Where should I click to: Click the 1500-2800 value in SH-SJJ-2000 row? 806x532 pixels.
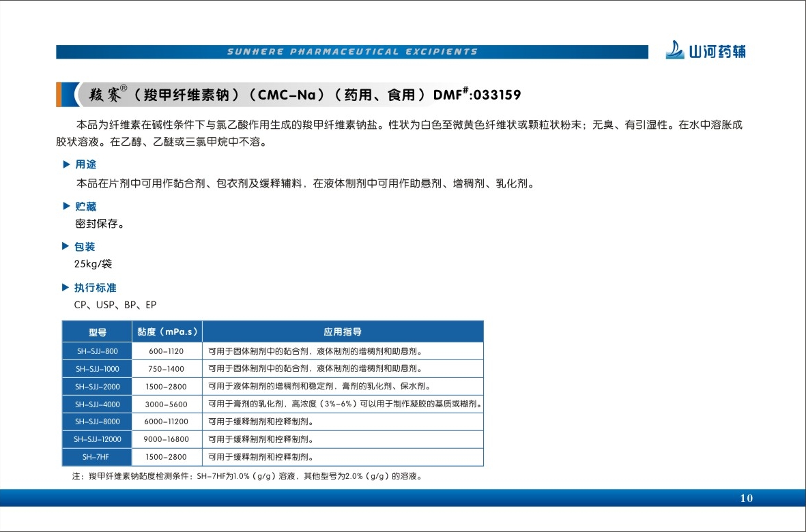point(166,387)
